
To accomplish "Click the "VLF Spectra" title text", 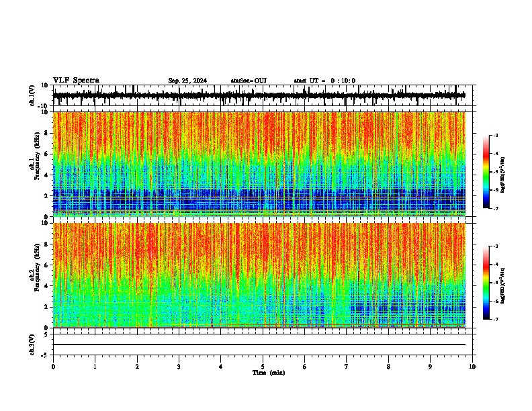I will pos(76,81).
